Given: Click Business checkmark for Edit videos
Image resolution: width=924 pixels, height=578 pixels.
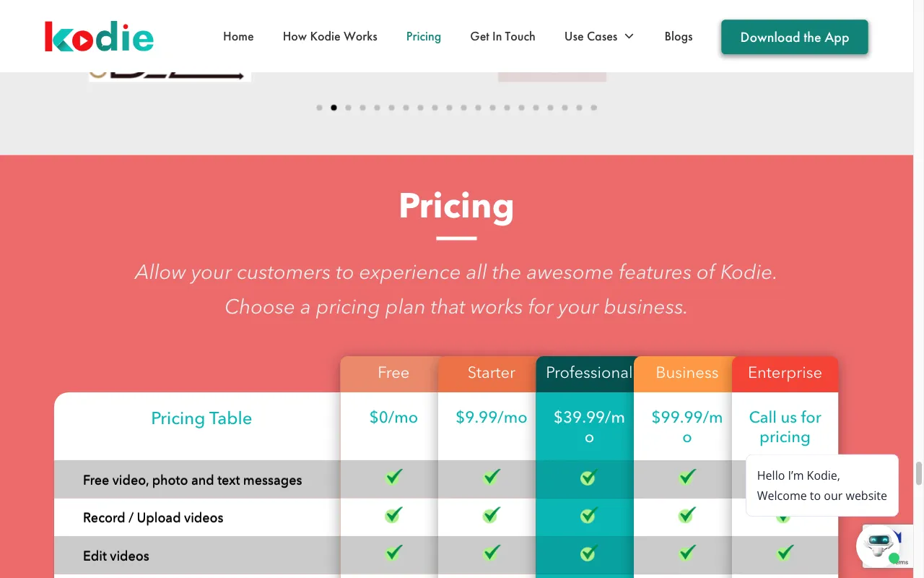Looking at the screenshot, I should pos(687,553).
